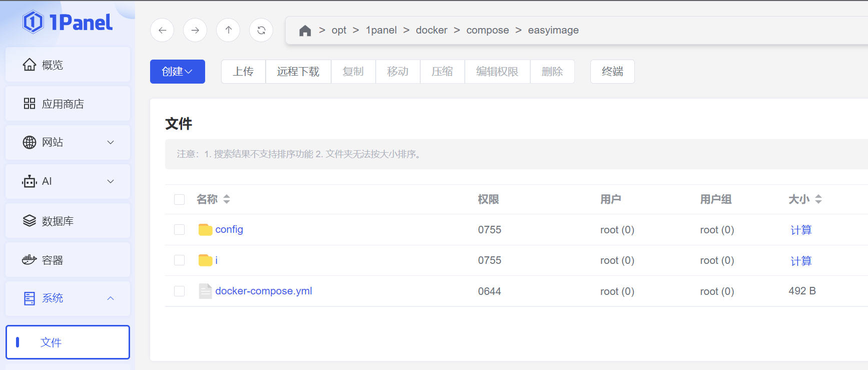Refresh the file list
The image size is (868, 370).
pos(261,30)
